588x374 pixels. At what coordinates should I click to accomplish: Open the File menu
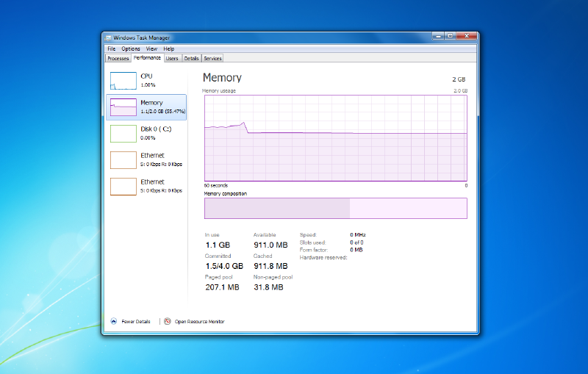(112, 48)
